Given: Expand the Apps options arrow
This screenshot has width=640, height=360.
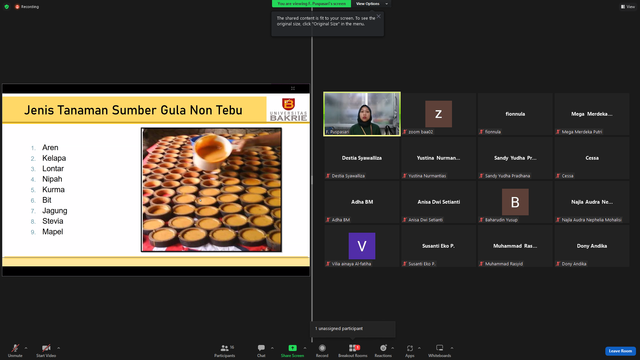Looking at the screenshot, I should (x=419, y=348).
